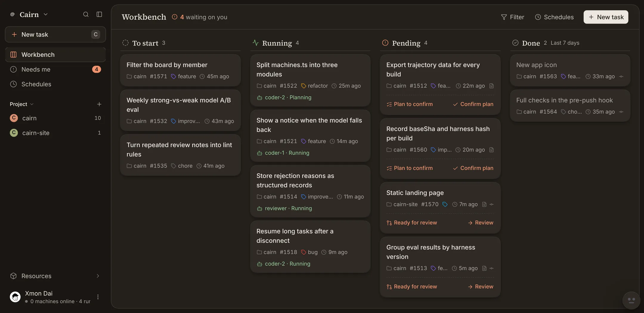
Task: Open the Filter options
Action: [513, 17]
